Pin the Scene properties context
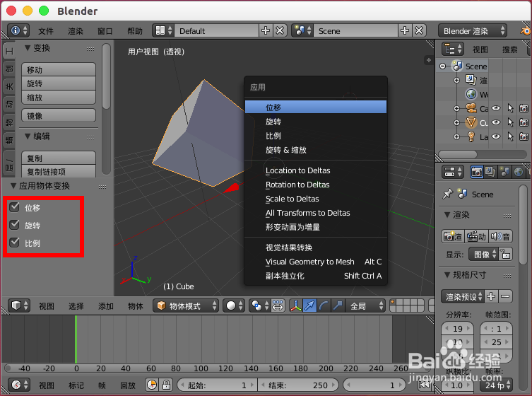 tap(448, 194)
